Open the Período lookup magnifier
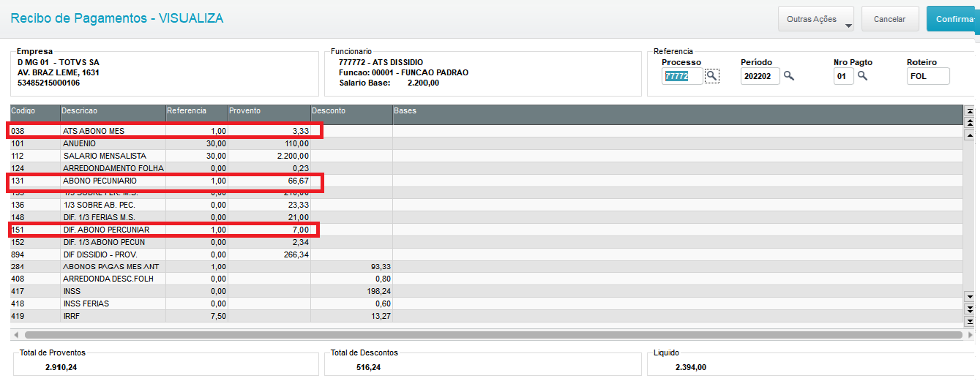The width and height of the screenshot is (980, 381). (789, 75)
